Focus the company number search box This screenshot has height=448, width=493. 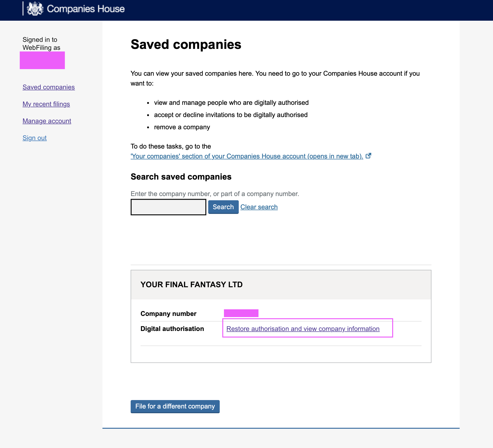tap(168, 207)
